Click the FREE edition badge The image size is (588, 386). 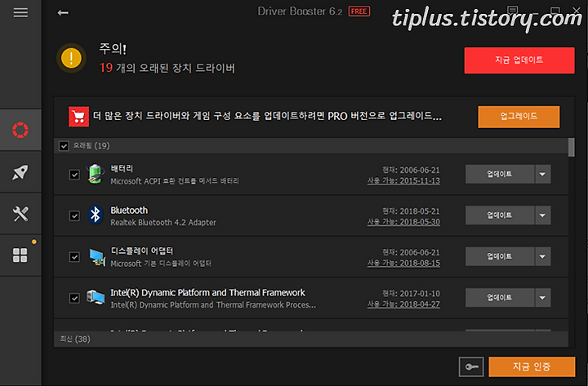(x=359, y=11)
